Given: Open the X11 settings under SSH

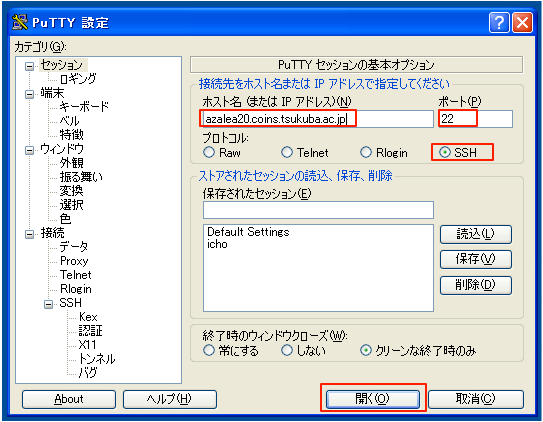Looking at the screenshot, I should (87, 344).
